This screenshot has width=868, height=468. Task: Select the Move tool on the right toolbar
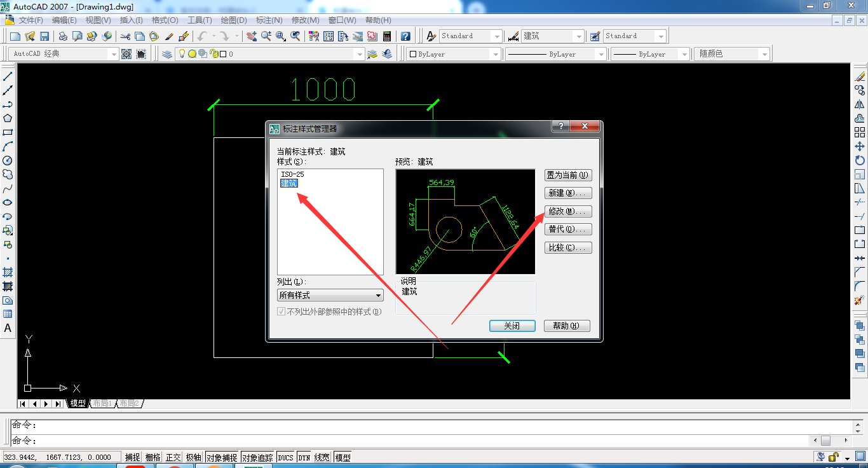(860, 146)
